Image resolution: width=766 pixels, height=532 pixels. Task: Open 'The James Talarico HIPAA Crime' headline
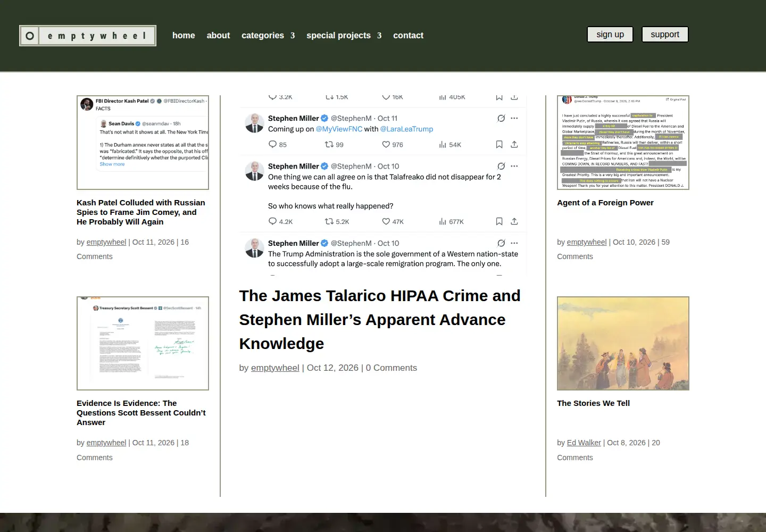[x=380, y=320]
